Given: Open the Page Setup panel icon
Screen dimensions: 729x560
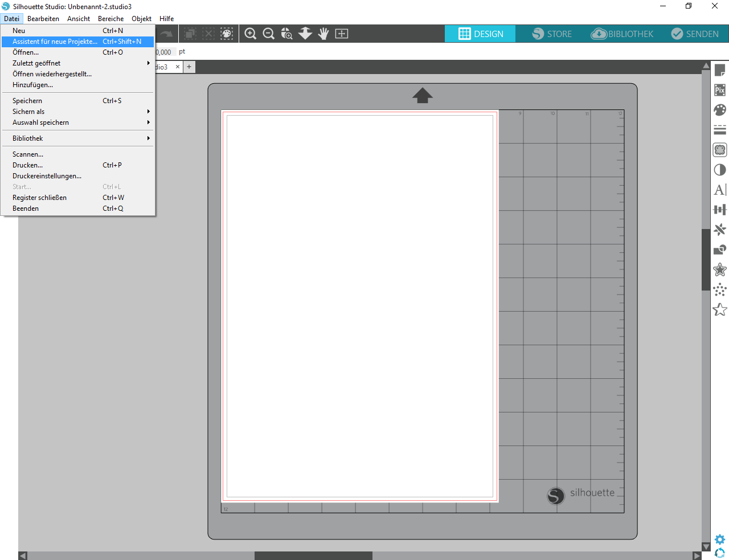Looking at the screenshot, I should click(720, 70).
